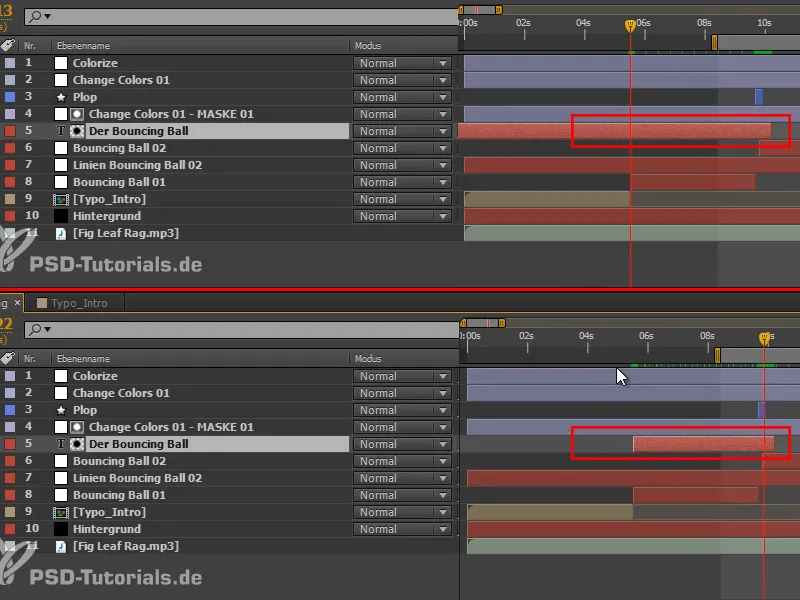Select layer Linien Bouncing Ball 02 in top panel
Viewport: 800px width, 600px height.
137,165
